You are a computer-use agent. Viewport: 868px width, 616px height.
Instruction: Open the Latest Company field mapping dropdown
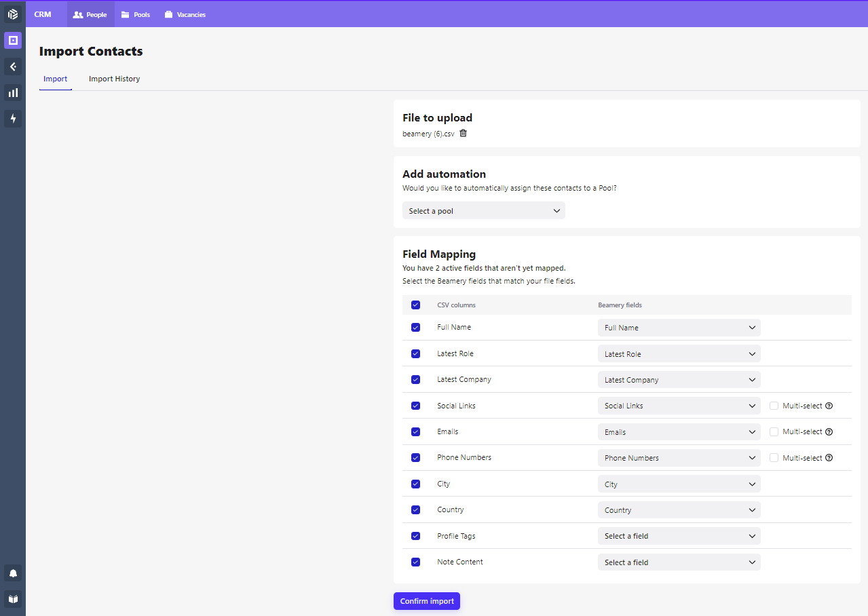[x=679, y=379]
